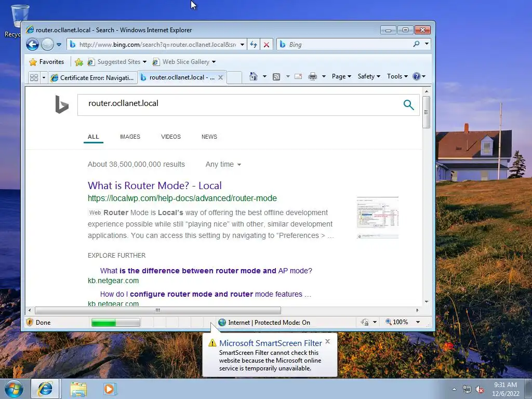Open the Favorites star button

click(46, 62)
